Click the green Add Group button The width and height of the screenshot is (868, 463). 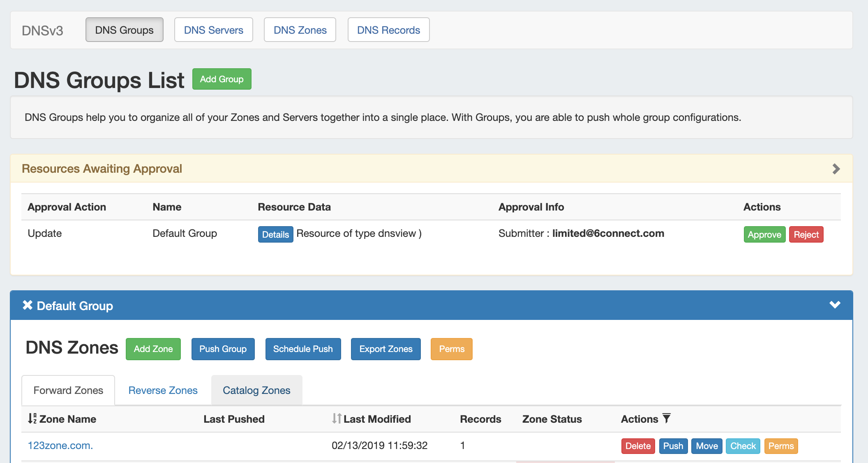click(222, 79)
